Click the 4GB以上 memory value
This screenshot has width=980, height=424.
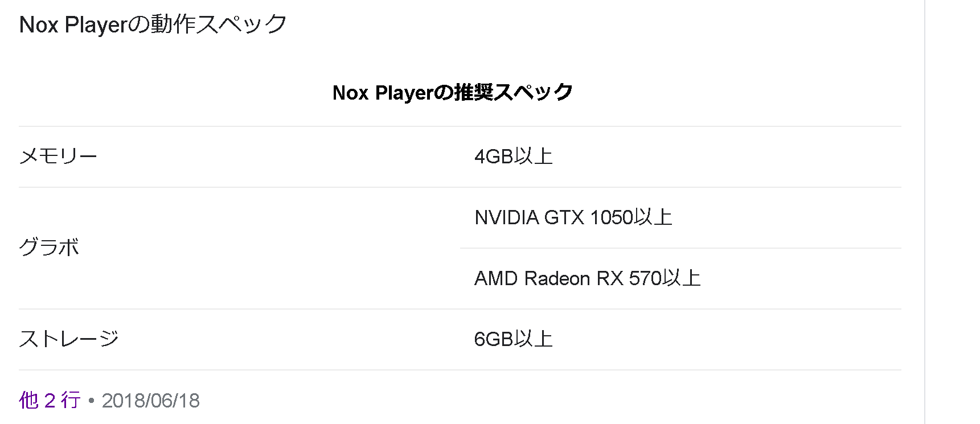coord(513,157)
